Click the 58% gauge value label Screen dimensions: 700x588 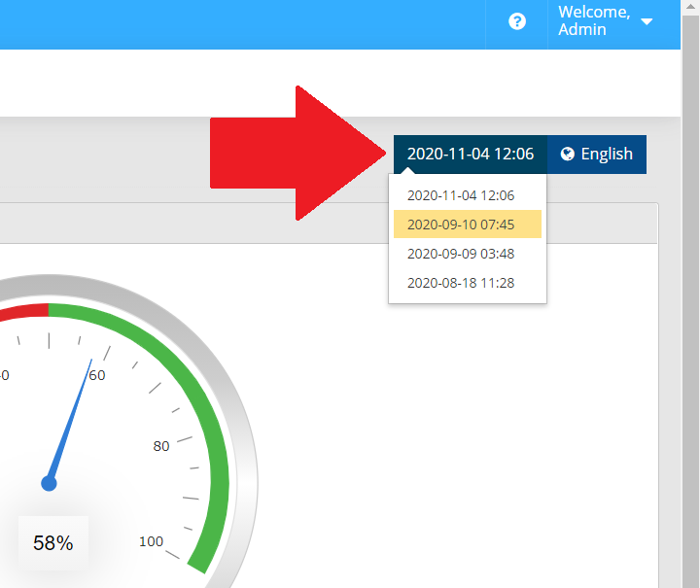(x=53, y=543)
